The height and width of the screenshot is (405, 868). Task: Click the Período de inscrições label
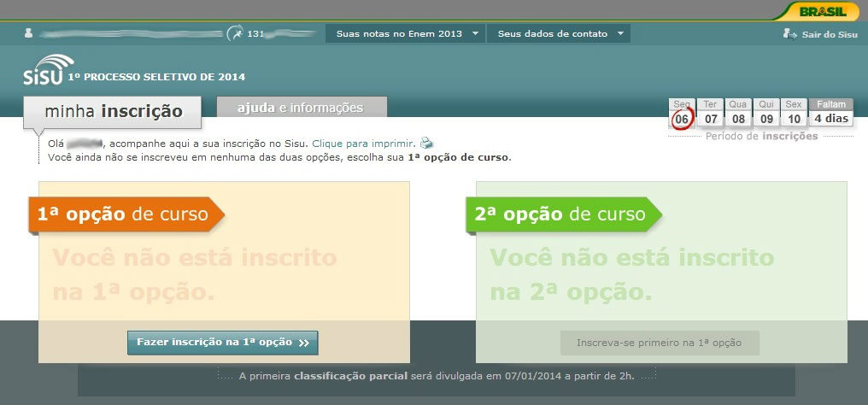click(761, 136)
